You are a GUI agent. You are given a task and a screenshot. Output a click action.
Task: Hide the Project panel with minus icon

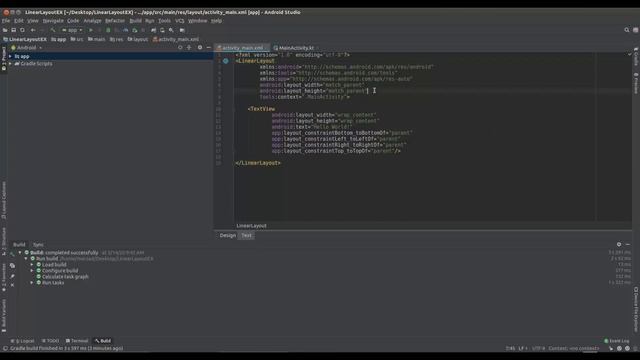209,48
